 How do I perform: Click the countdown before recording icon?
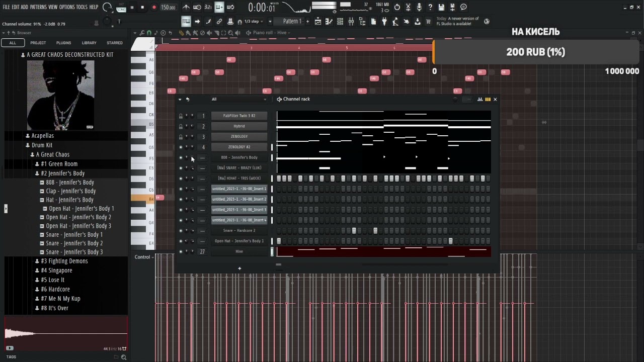tap(208, 7)
